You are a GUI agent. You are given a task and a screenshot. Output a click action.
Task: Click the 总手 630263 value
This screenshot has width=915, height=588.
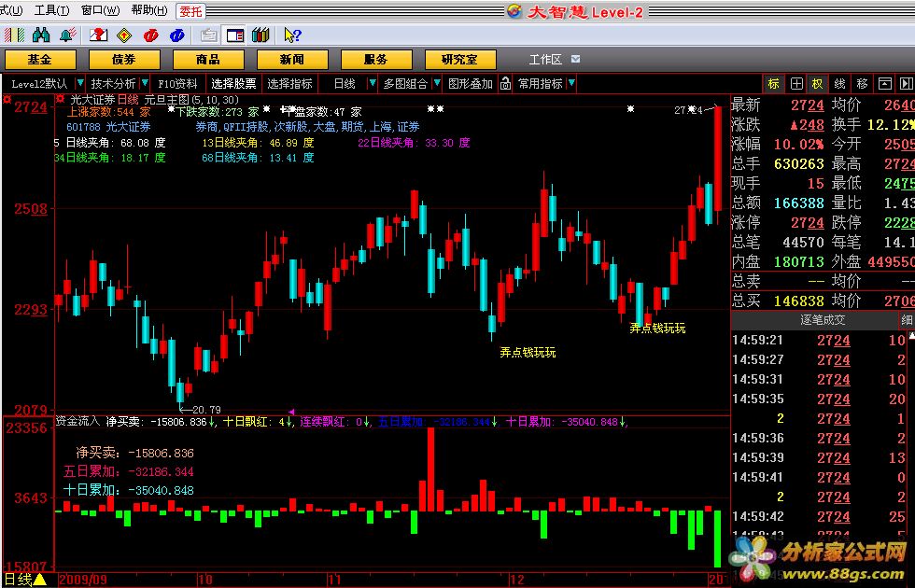coord(799,164)
